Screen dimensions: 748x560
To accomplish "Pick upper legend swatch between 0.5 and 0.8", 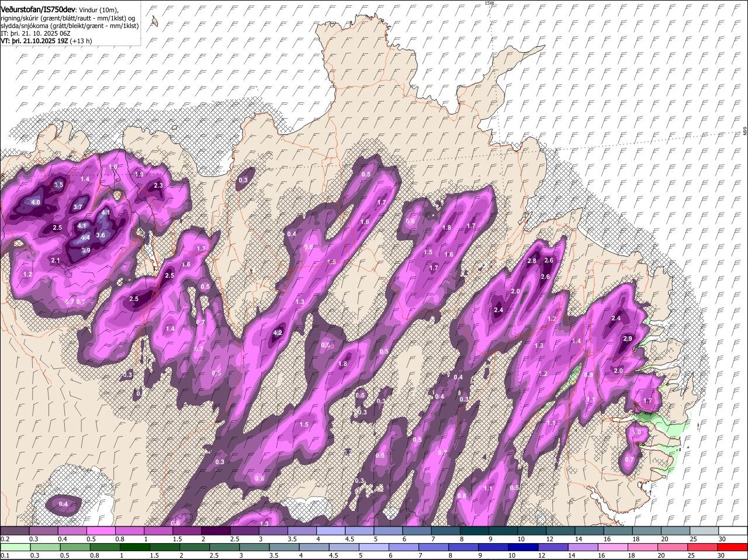I will pyautogui.click(x=101, y=530).
